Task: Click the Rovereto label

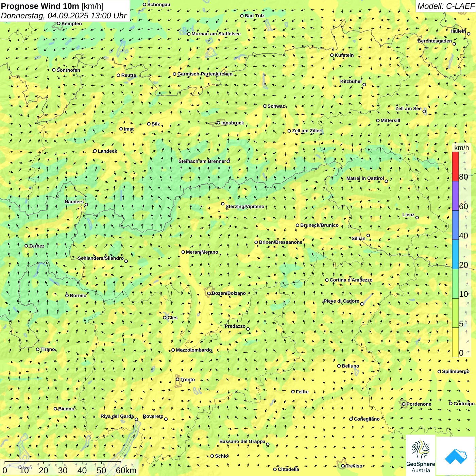Action: point(153,416)
